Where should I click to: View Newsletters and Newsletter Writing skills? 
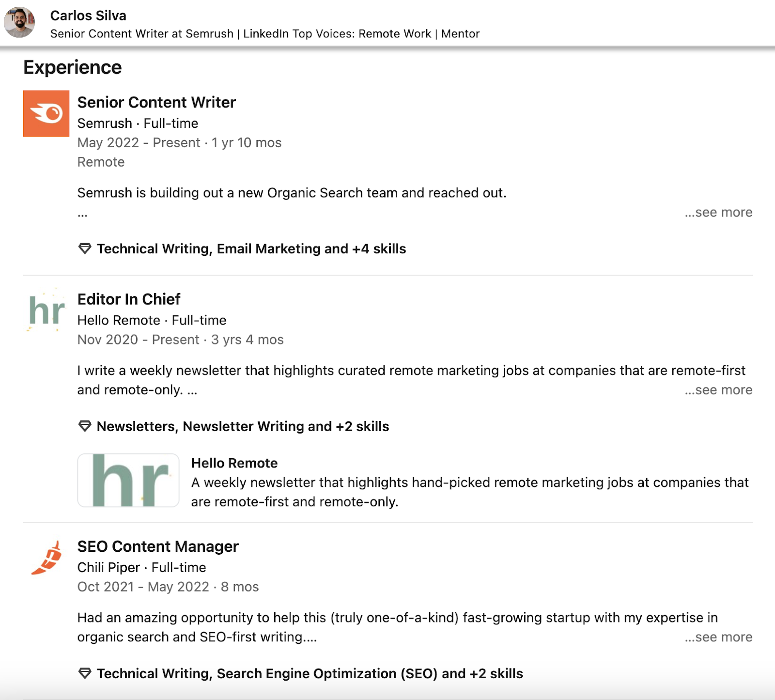tap(243, 426)
